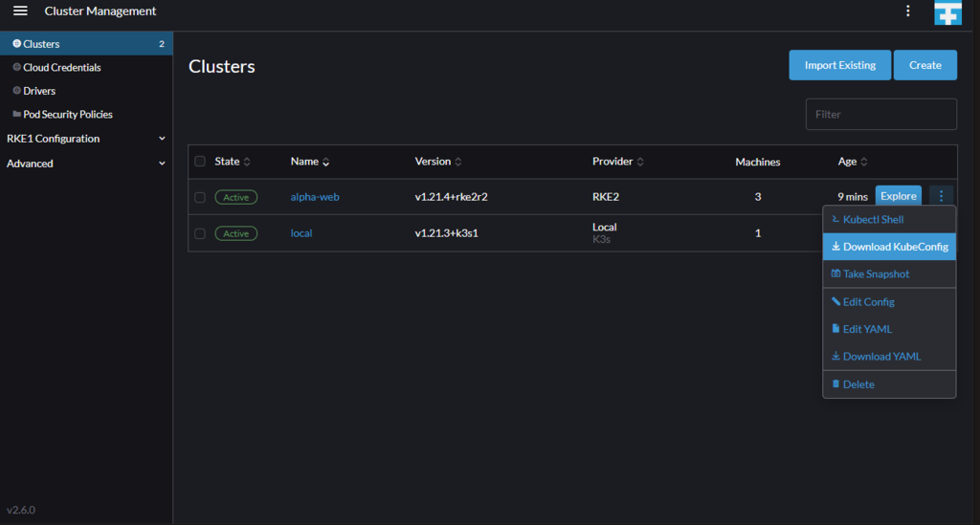This screenshot has height=525, width=980.
Task: Sort clusters by Name column
Action: point(309,161)
